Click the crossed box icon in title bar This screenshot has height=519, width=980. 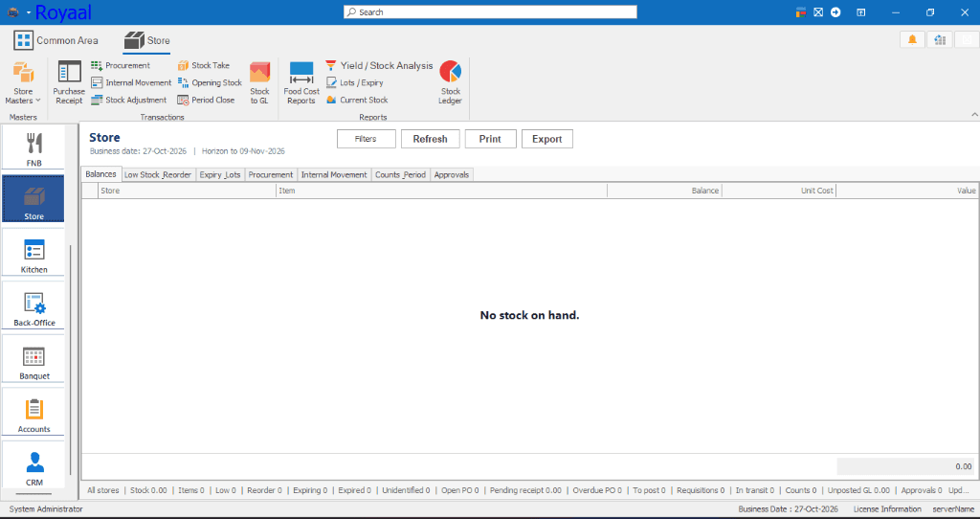click(x=818, y=11)
